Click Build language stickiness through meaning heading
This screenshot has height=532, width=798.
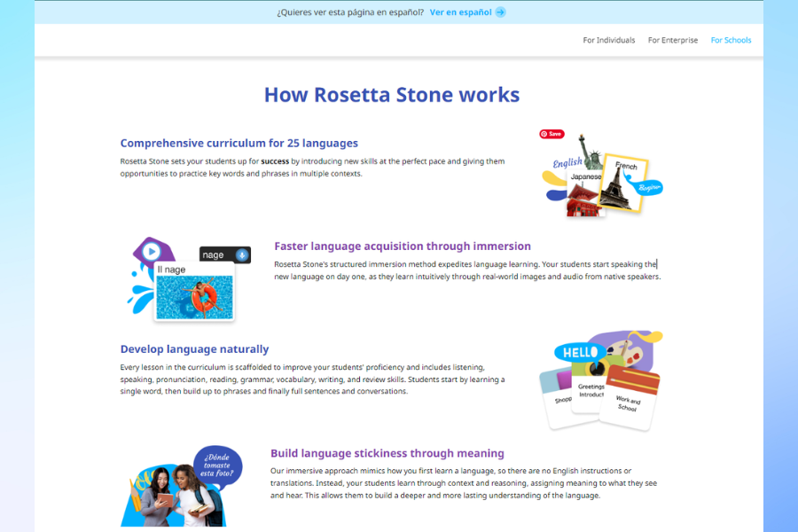387,453
